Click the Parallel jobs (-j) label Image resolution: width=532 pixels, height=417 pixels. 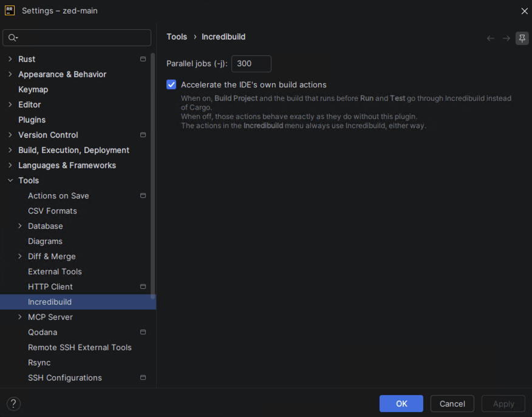[197, 64]
